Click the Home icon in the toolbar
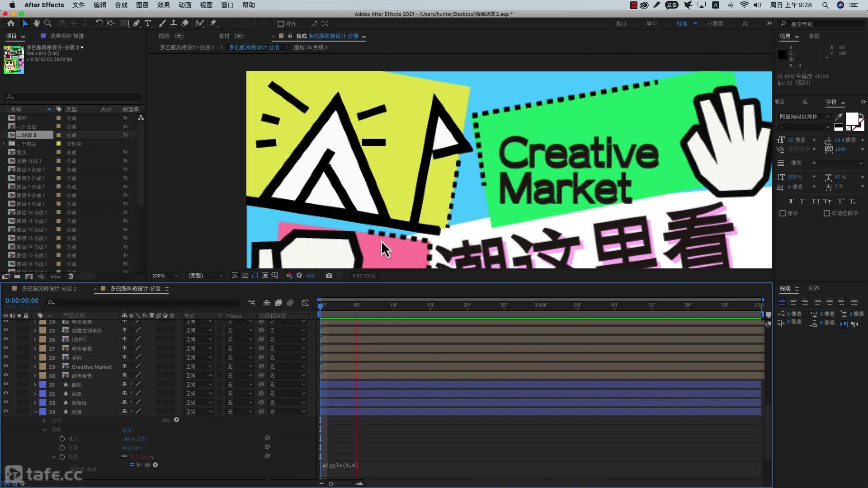The width and height of the screenshot is (868, 488). (x=11, y=23)
